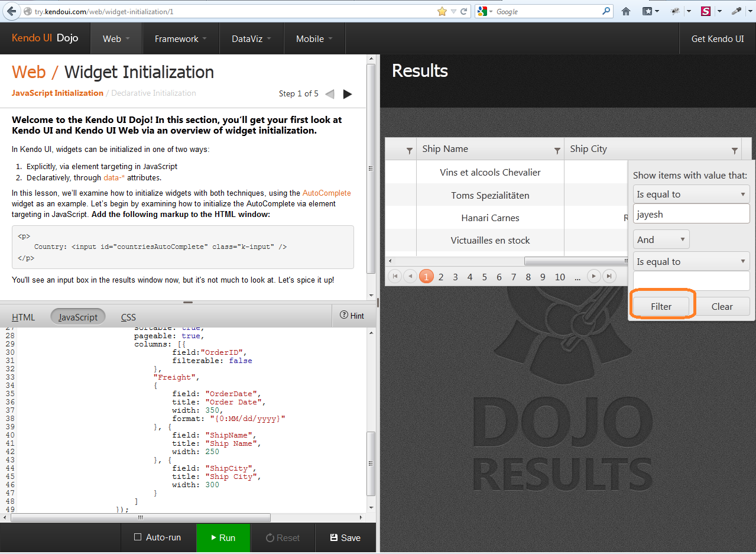Image resolution: width=756 pixels, height=554 pixels.
Task: Click the empty second filter value field
Action: (691, 281)
